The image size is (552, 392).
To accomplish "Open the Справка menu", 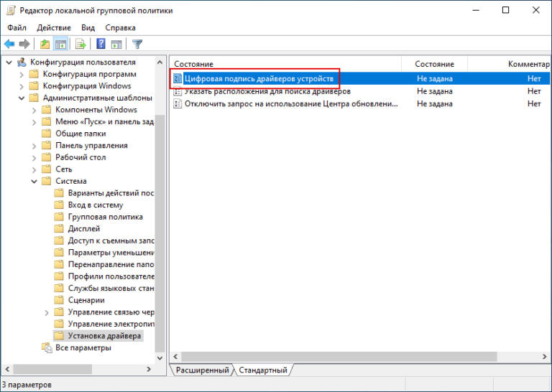I will (120, 27).
